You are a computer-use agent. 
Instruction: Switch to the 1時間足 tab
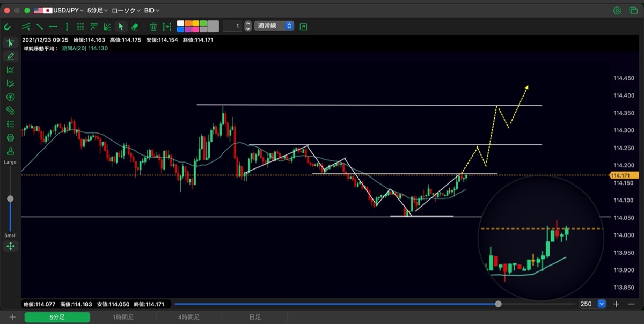123,317
